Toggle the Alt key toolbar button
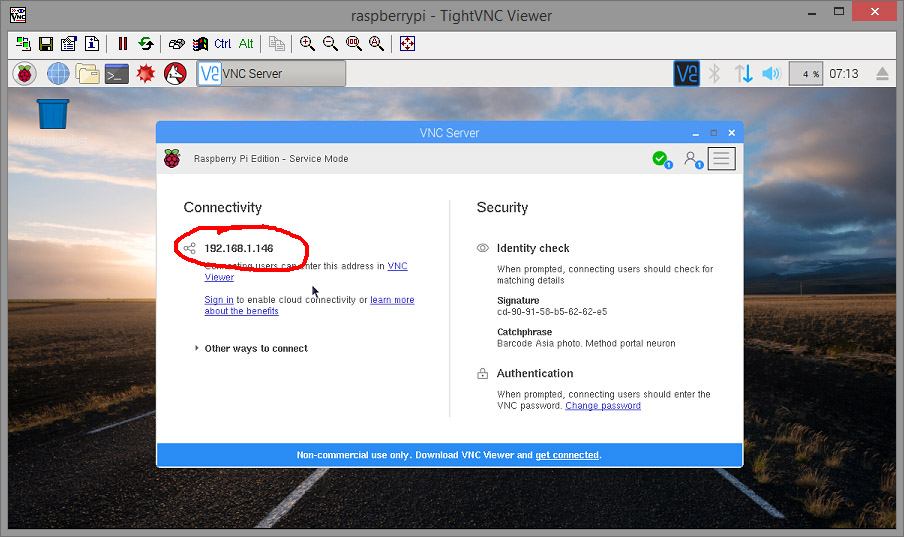This screenshot has height=537, width=904. [x=246, y=44]
